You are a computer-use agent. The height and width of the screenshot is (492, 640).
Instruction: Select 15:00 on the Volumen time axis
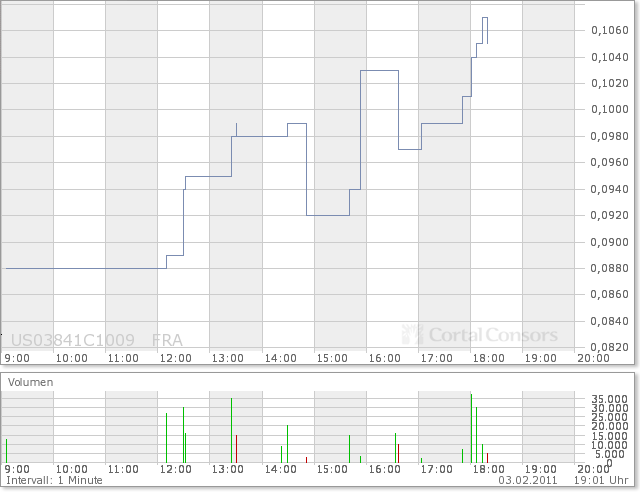(332, 470)
